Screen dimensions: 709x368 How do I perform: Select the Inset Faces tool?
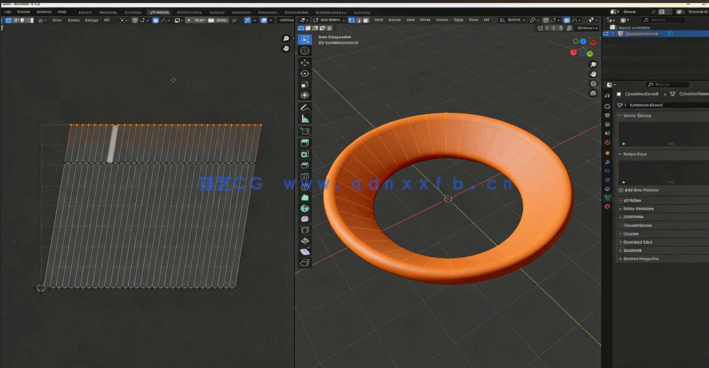(x=305, y=154)
